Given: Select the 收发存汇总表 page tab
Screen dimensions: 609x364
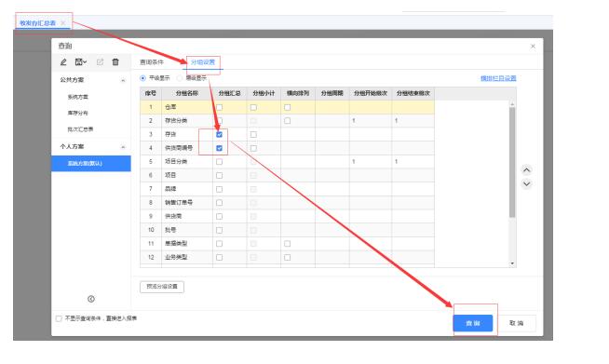Looking at the screenshot, I should coord(37,23).
